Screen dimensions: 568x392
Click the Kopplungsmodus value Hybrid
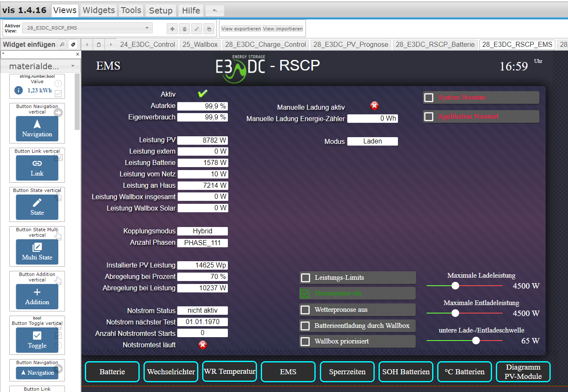(x=203, y=231)
